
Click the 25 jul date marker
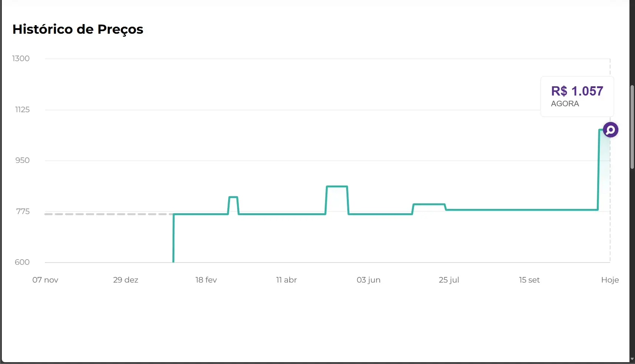click(449, 280)
